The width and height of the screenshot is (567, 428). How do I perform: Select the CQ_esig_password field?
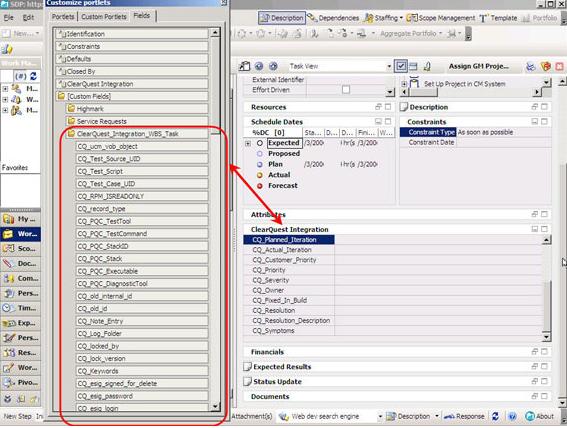click(x=142, y=396)
